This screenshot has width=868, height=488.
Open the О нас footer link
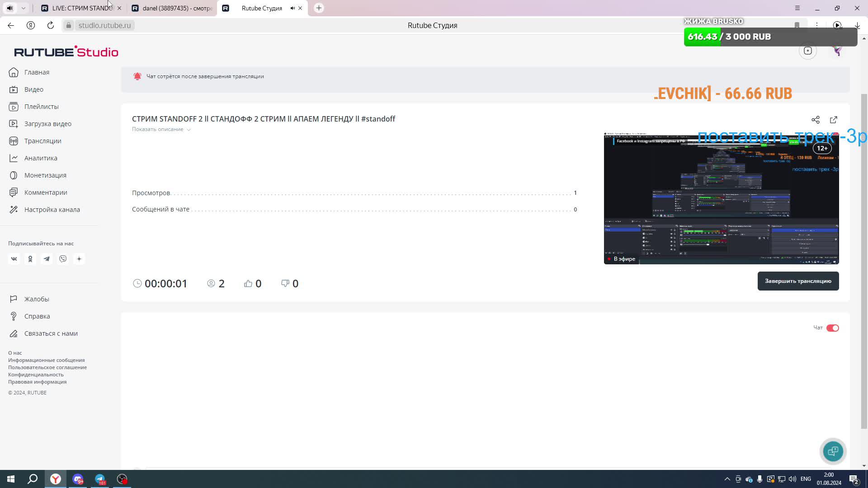[15, 353]
